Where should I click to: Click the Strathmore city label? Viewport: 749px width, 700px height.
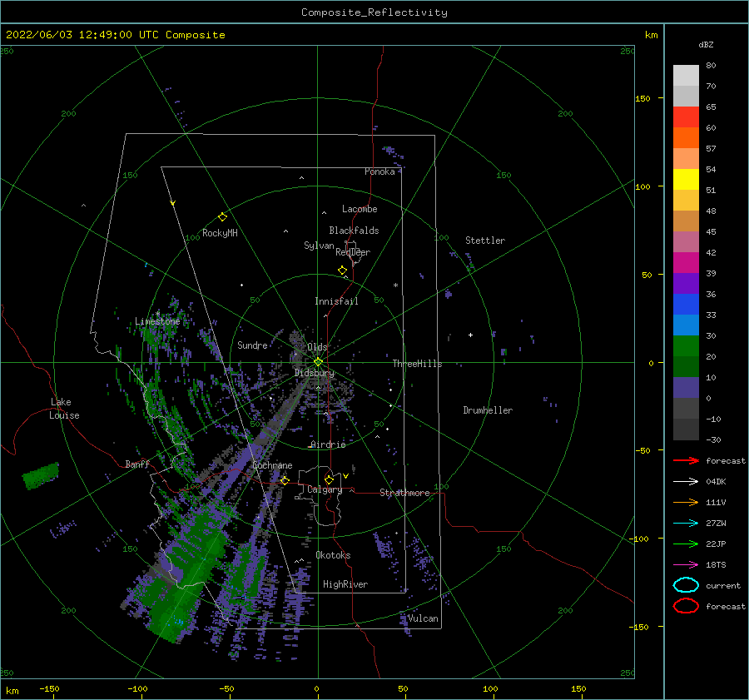tap(404, 493)
